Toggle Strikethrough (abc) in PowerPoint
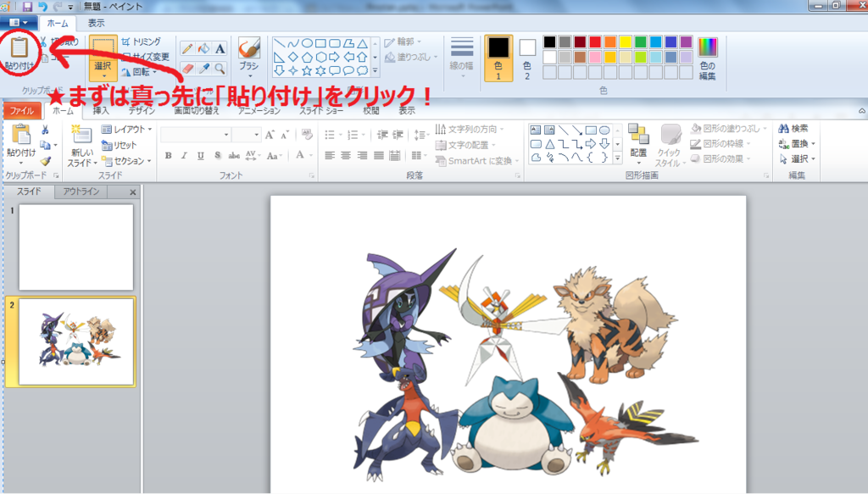 (x=234, y=155)
